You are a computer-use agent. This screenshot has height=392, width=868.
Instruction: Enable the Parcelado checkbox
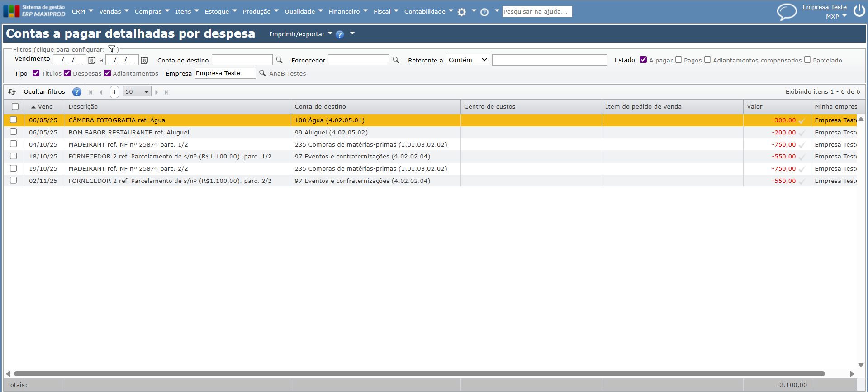pyautogui.click(x=807, y=60)
